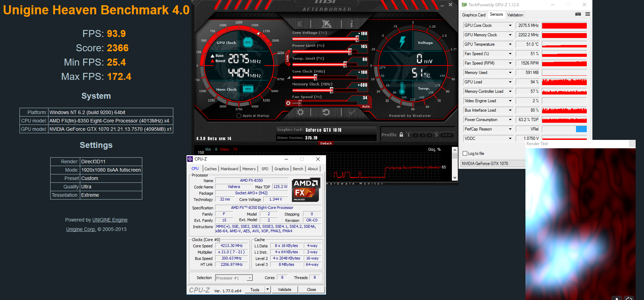Viewport: 644px width, 300px height.
Task: Open Kombustor with the K icon in Afterburner
Action: pos(300,24)
